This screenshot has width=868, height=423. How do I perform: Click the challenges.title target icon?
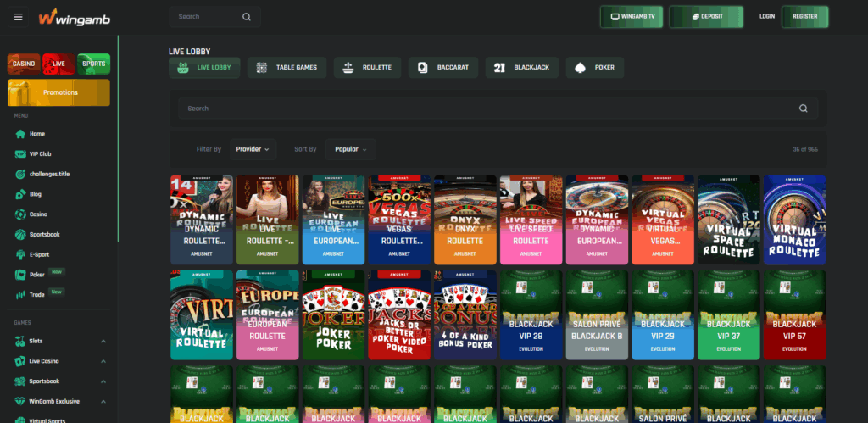click(x=20, y=174)
